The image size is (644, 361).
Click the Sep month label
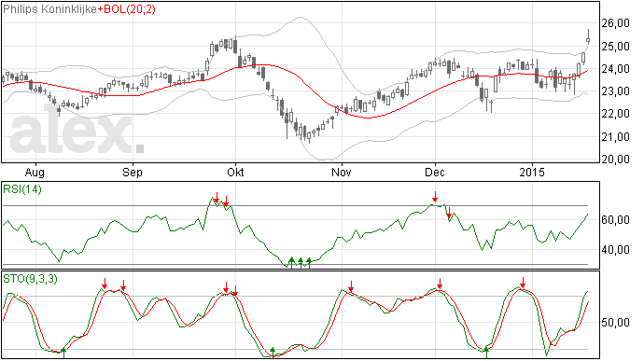click(x=133, y=173)
